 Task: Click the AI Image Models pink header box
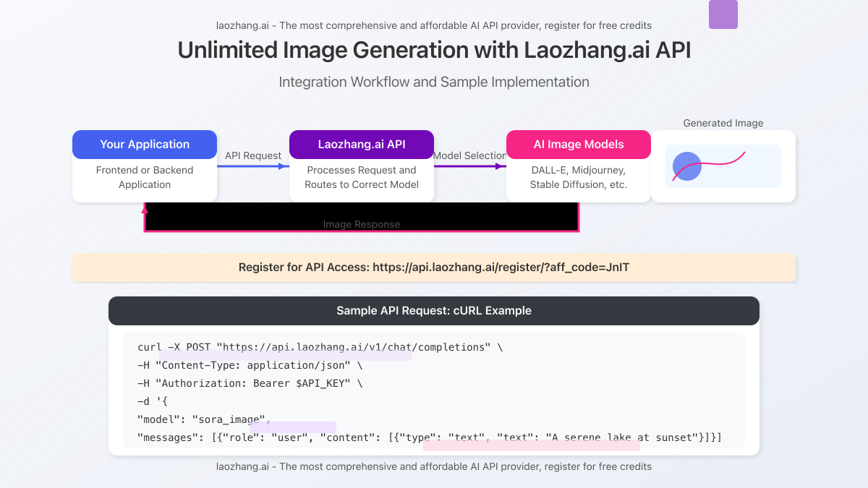point(579,145)
